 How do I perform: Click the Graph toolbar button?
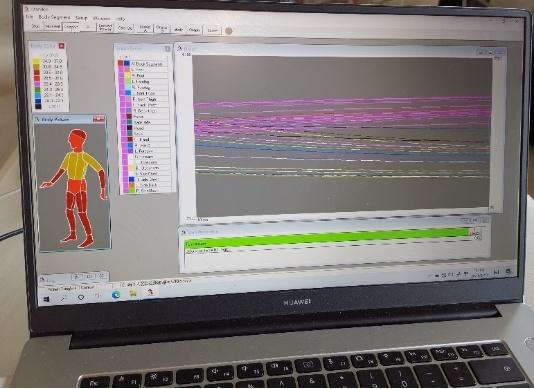point(194,30)
